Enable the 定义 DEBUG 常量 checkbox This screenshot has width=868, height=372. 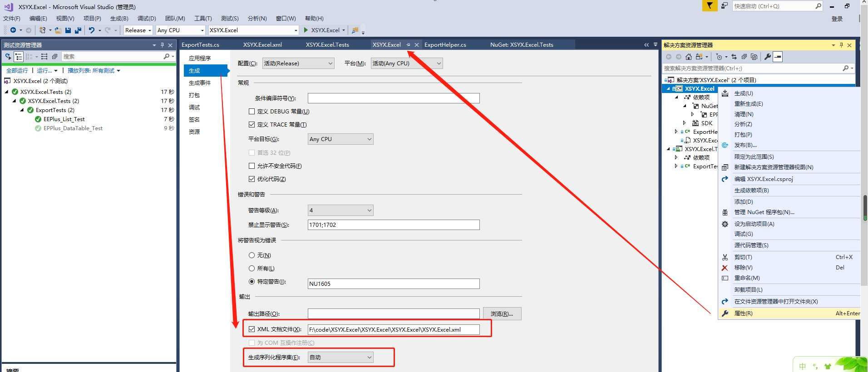click(252, 112)
